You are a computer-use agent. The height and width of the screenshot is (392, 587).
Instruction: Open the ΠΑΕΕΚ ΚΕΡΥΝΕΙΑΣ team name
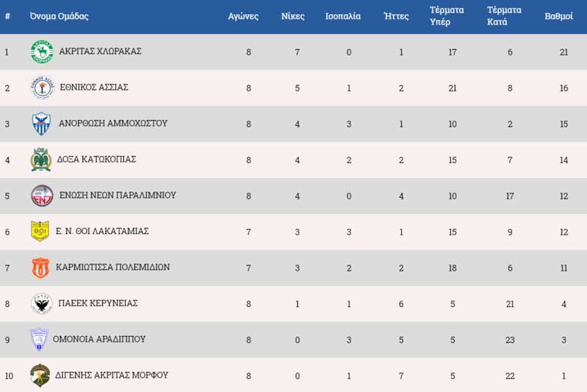tap(98, 303)
